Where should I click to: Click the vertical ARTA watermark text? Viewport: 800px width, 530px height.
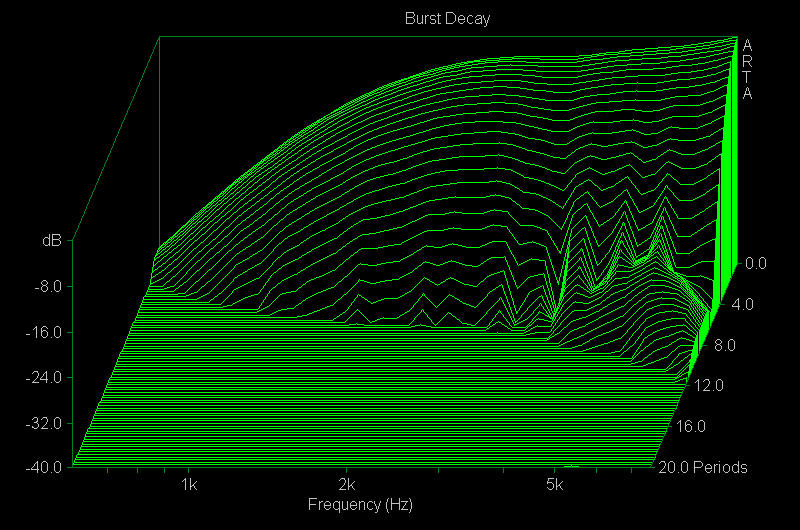coord(747,69)
